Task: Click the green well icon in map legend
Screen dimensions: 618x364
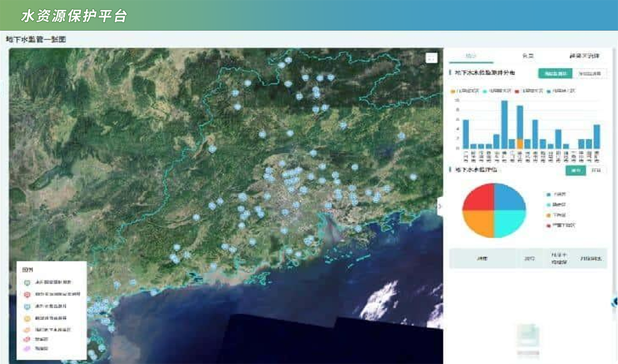Action: coord(27,282)
